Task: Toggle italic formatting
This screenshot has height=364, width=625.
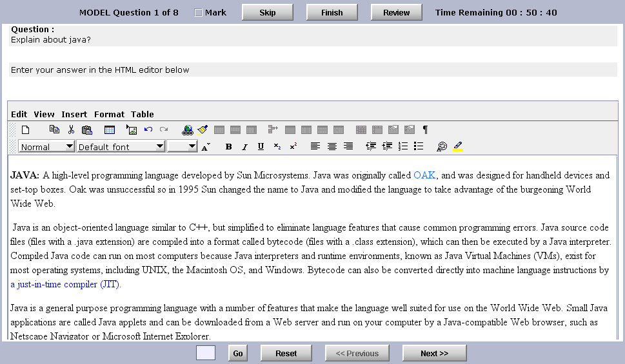Action: pos(244,147)
